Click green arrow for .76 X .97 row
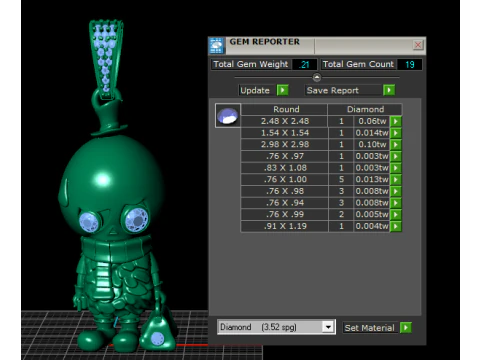Image resolution: width=480 pixels, height=360 pixels. pos(395,156)
